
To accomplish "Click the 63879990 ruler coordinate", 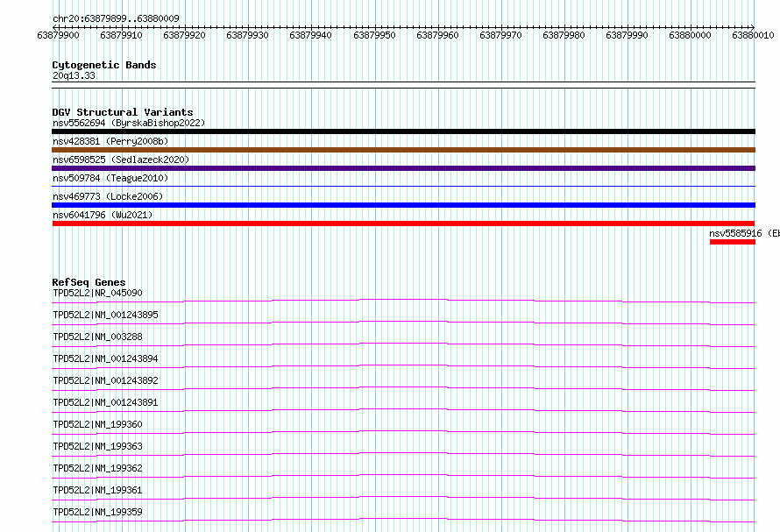I will point(628,35).
